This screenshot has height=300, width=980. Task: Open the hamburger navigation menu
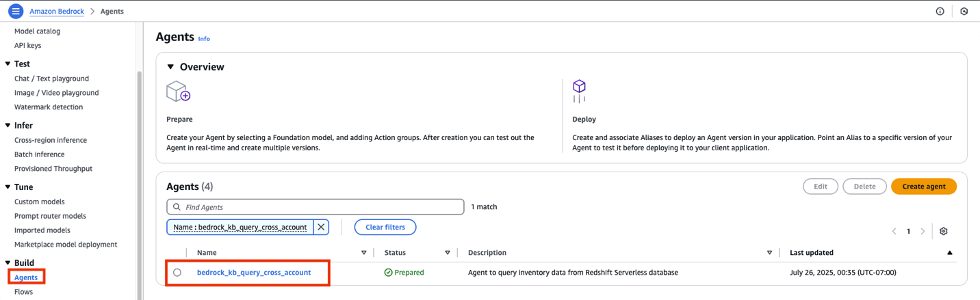pyautogui.click(x=15, y=11)
